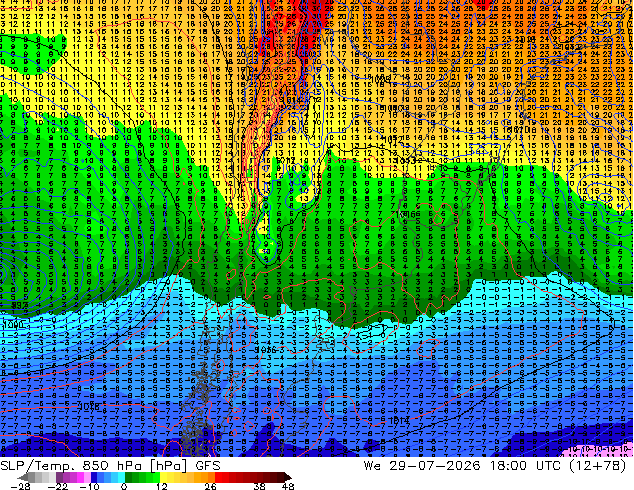634x490 pixels.
Task: Click the "38" legend value
Action: pyautogui.click(x=260, y=486)
